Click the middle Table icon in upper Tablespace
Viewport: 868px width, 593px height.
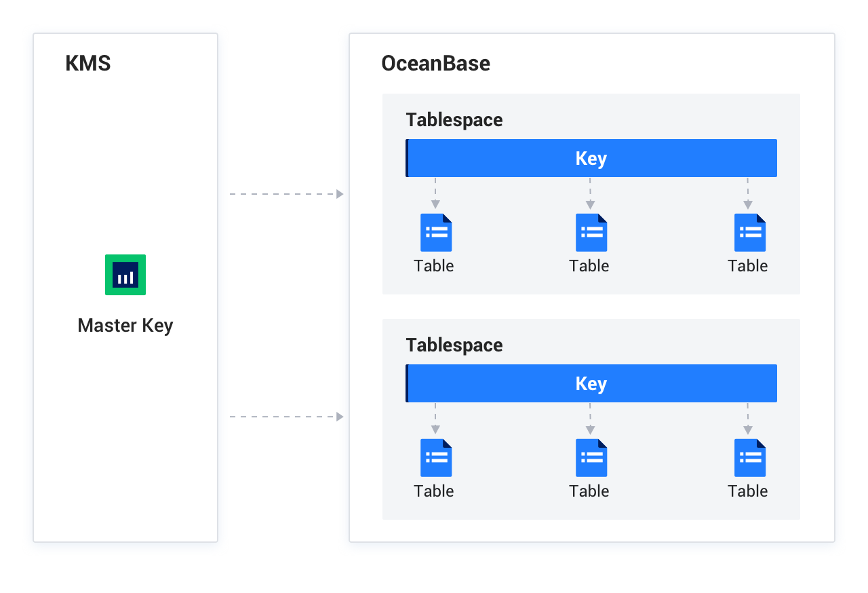point(590,232)
